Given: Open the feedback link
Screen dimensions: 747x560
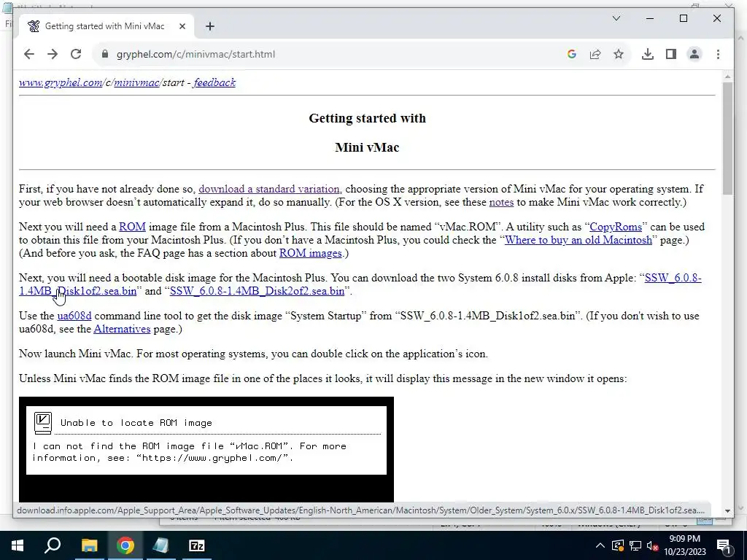Looking at the screenshot, I should pos(214,82).
